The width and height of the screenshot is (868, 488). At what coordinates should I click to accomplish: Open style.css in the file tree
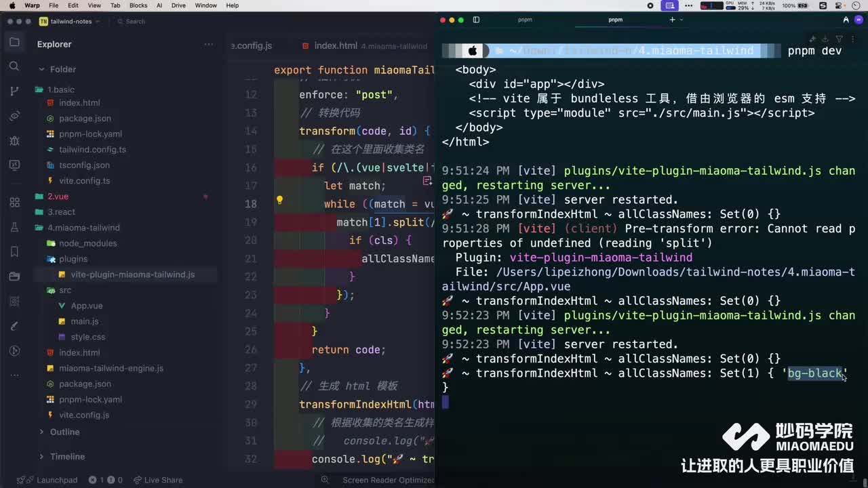88,337
